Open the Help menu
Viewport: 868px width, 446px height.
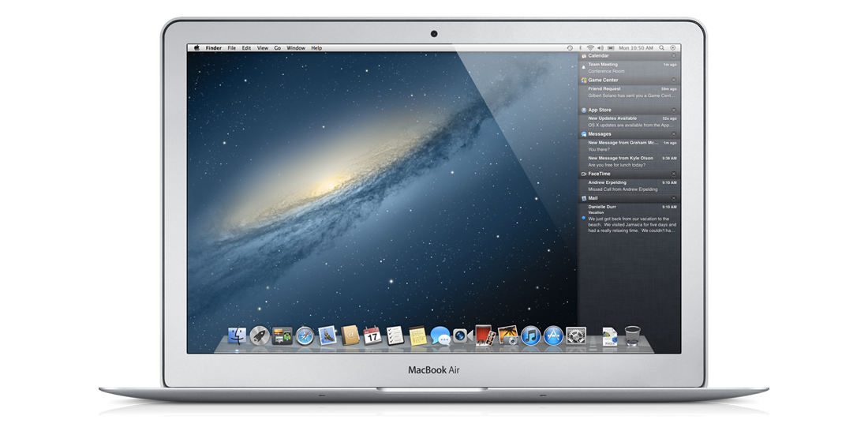click(x=316, y=48)
